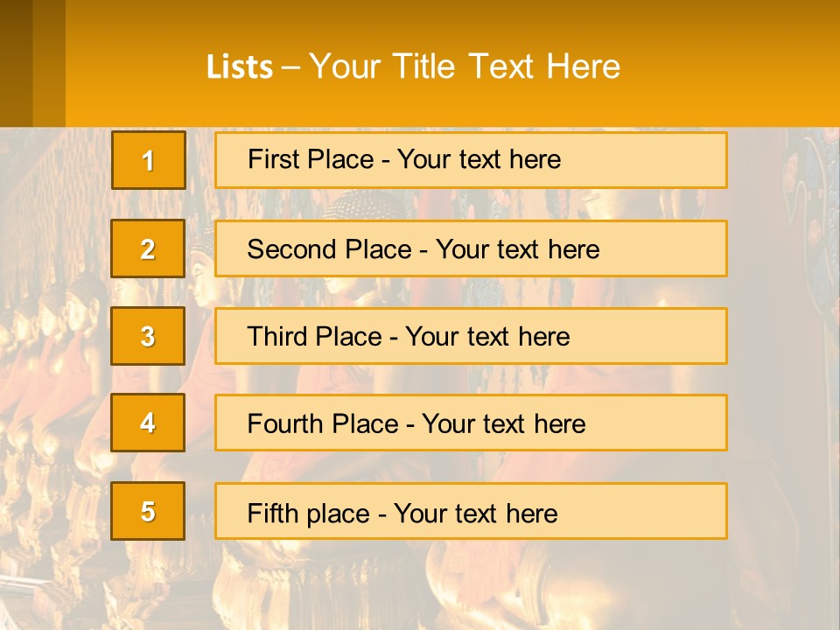
Task: Click the First Place text bar
Action: pyautogui.click(x=471, y=160)
